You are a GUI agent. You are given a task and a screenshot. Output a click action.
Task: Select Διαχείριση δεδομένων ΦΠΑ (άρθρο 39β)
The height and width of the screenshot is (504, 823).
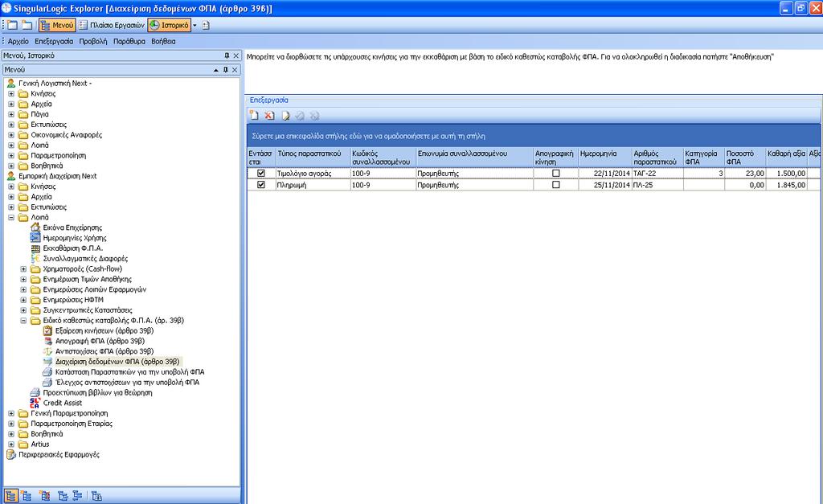coord(117,362)
